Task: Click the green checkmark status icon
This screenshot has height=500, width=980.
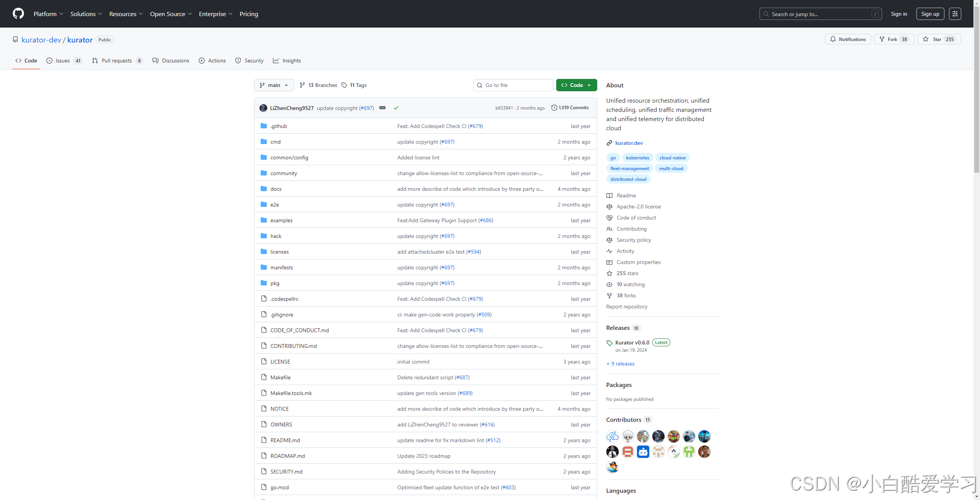Action: (396, 108)
